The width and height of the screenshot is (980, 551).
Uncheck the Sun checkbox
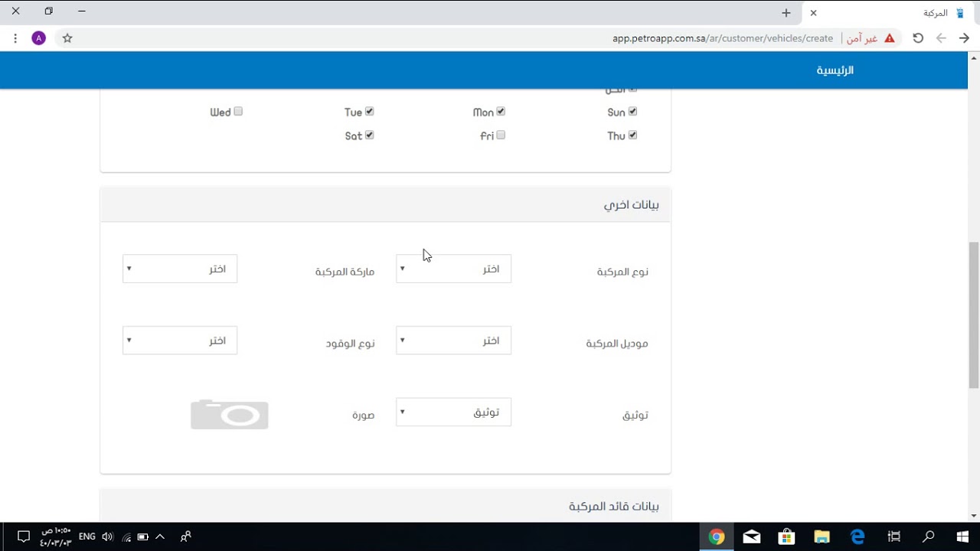click(632, 111)
